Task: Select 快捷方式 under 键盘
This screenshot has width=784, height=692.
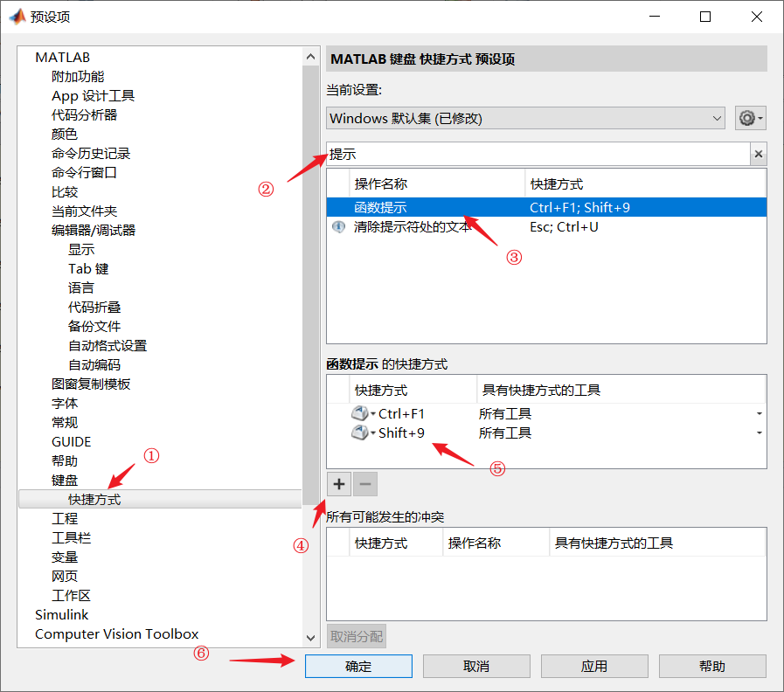Action: pyautogui.click(x=94, y=500)
